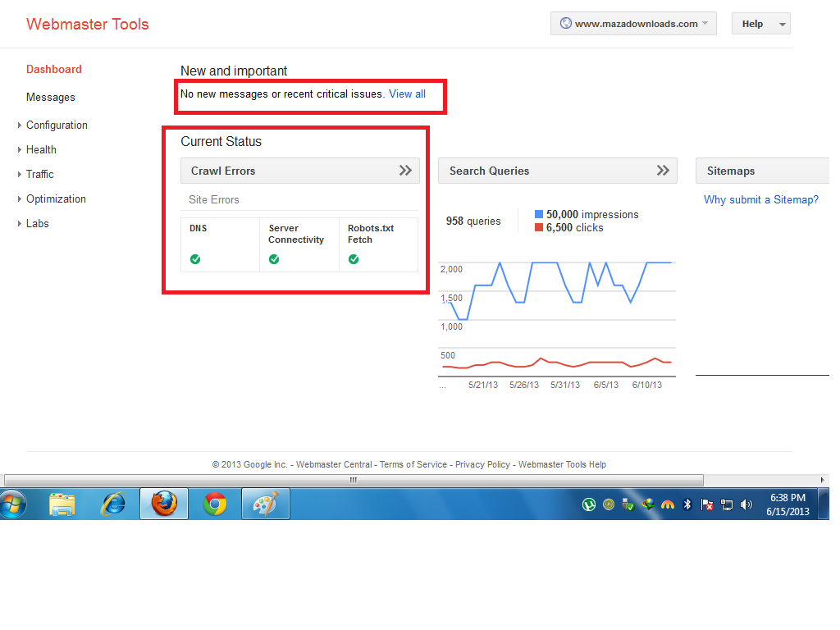The width and height of the screenshot is (840, 630).
Task: Open the Webmaster Tools Help footer link
Action: click(563, 464)
